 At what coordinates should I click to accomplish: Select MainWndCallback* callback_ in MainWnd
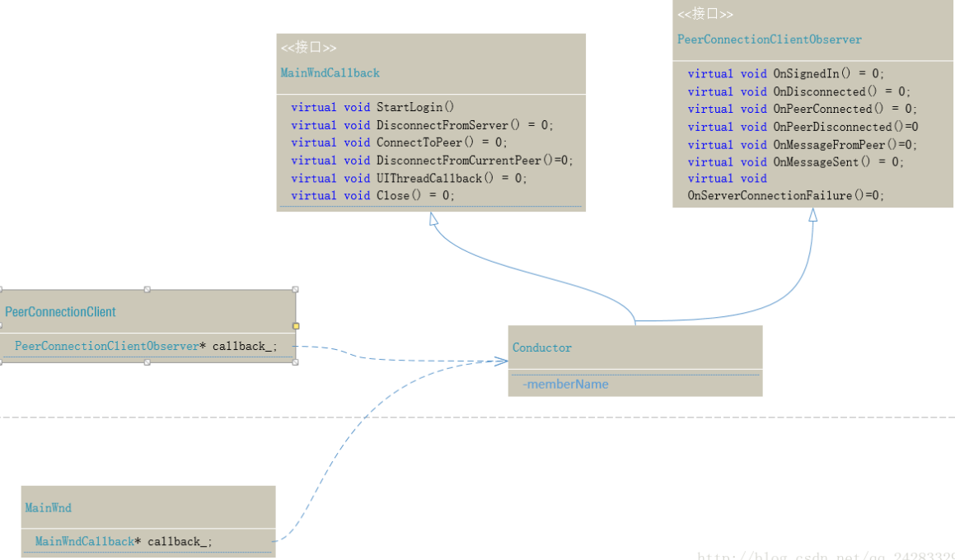124,541
